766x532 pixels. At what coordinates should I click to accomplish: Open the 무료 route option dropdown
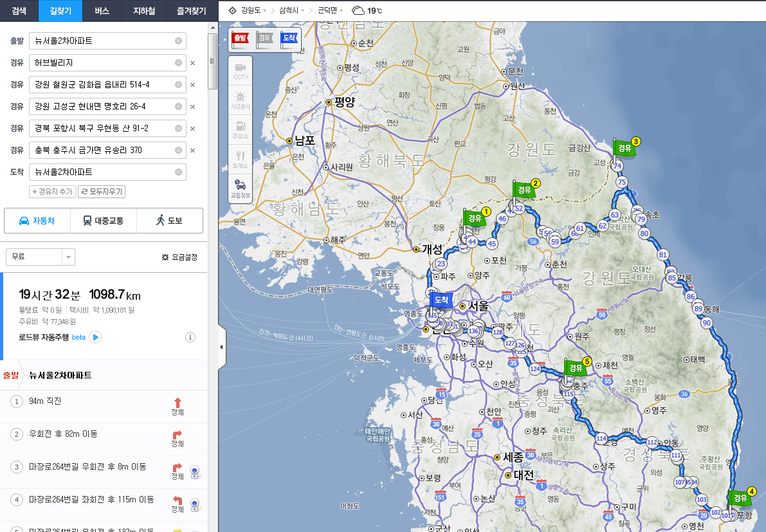click(68, 257)
